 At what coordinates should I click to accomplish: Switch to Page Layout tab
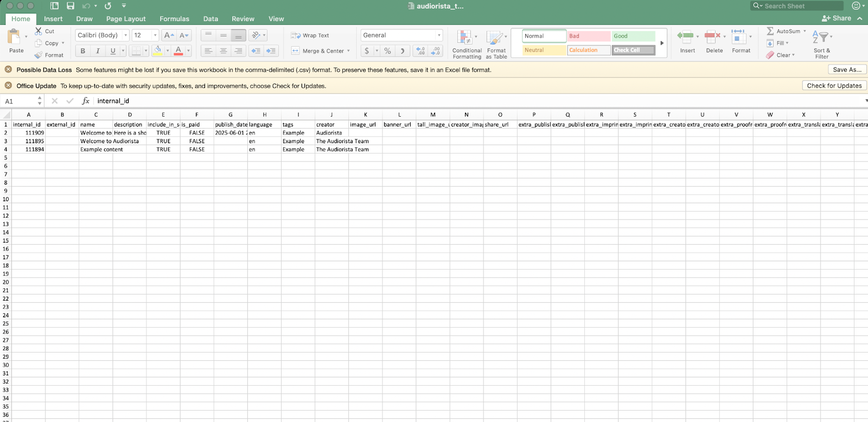126,18
